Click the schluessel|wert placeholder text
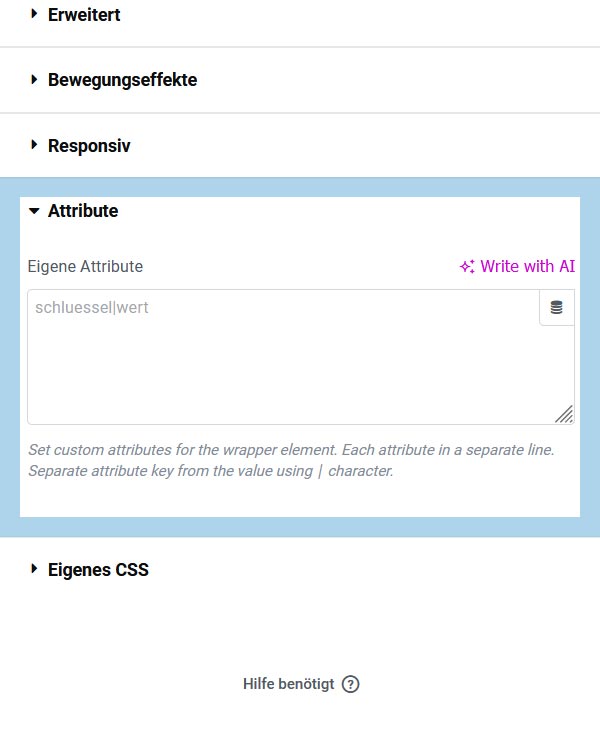The image size is (600, 750). (92, 307)
